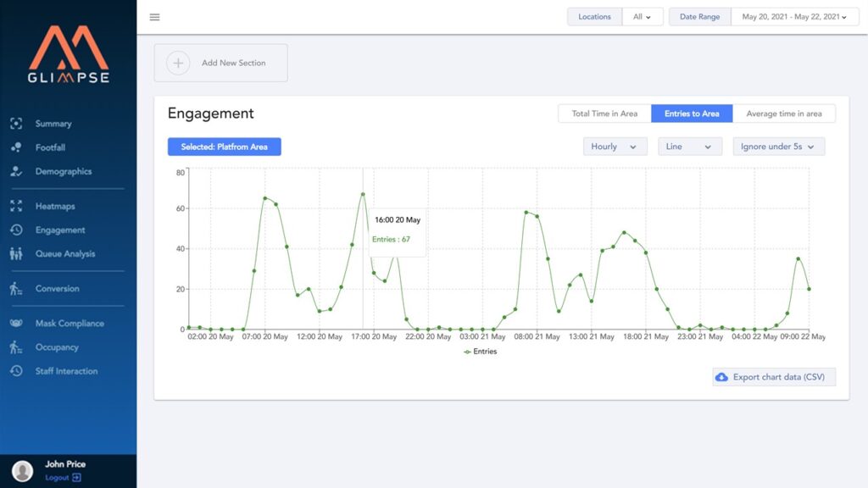868x488 pixels.
Task: Click the Selected: Platfrom Area button
Action: click(224, 147)
